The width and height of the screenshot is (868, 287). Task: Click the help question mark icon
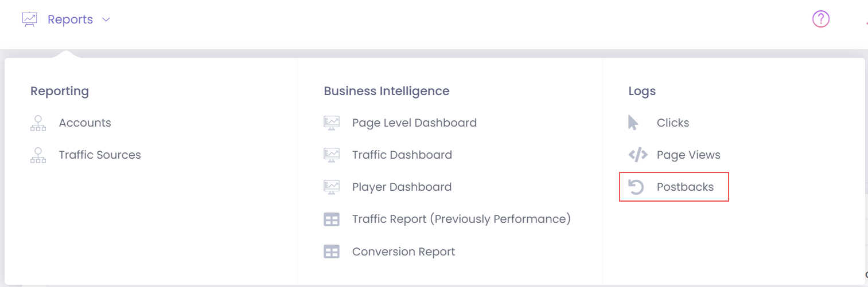[x=821, y=19]
